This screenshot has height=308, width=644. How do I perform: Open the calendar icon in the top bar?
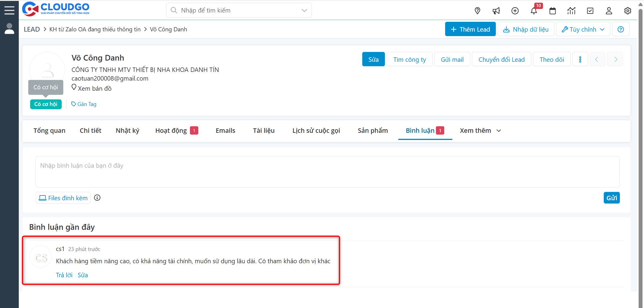[553, 10]
